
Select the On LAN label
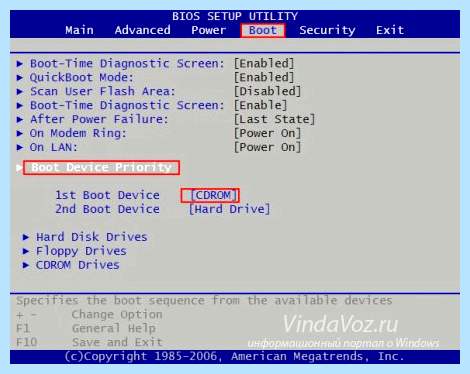point(54,147)
